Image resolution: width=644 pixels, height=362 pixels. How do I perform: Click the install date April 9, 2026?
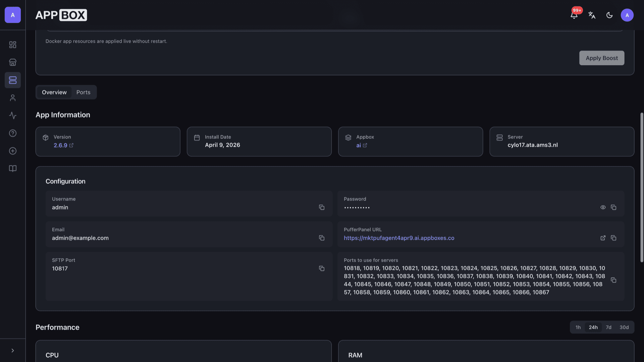point(222,145)
